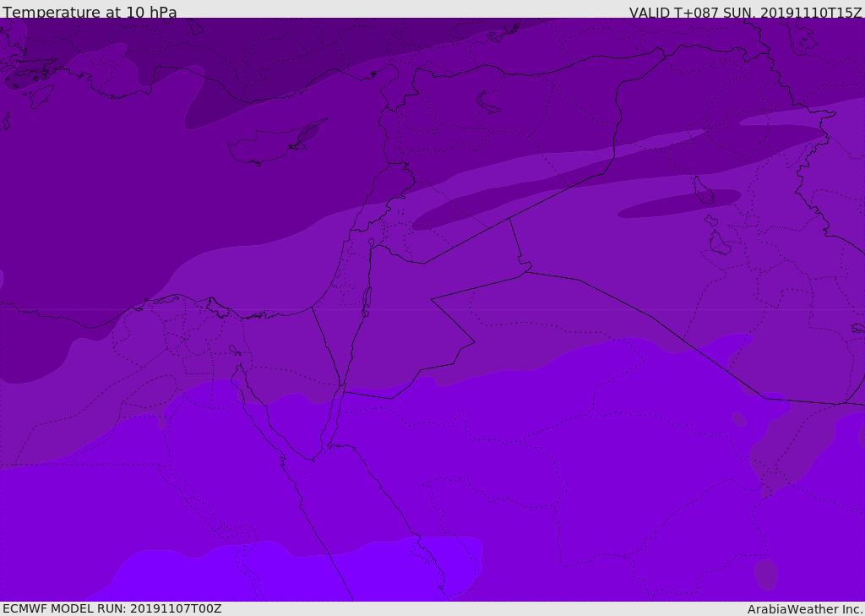Image resolution: width=865 pixels, height=616 pixels.
Task: Click the 'VALID T+087 SUN. 20191110T15Z' timestamp
Action: point(745,12)
